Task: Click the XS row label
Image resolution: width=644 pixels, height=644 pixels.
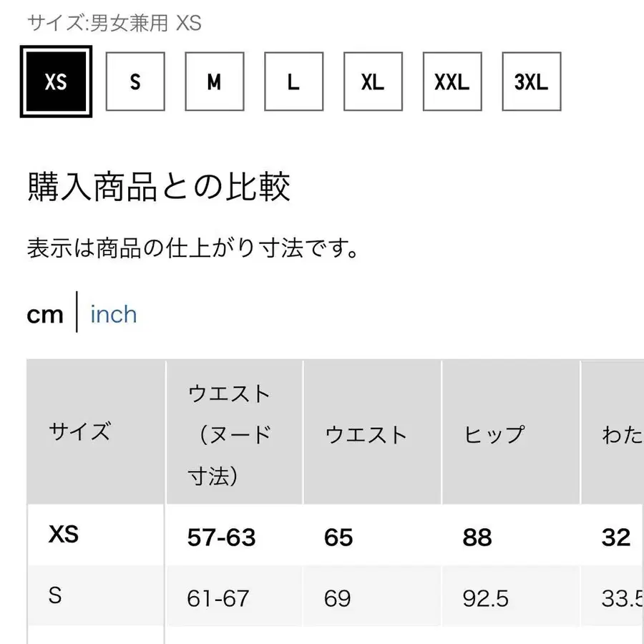Action: click(x=64, y=534)
